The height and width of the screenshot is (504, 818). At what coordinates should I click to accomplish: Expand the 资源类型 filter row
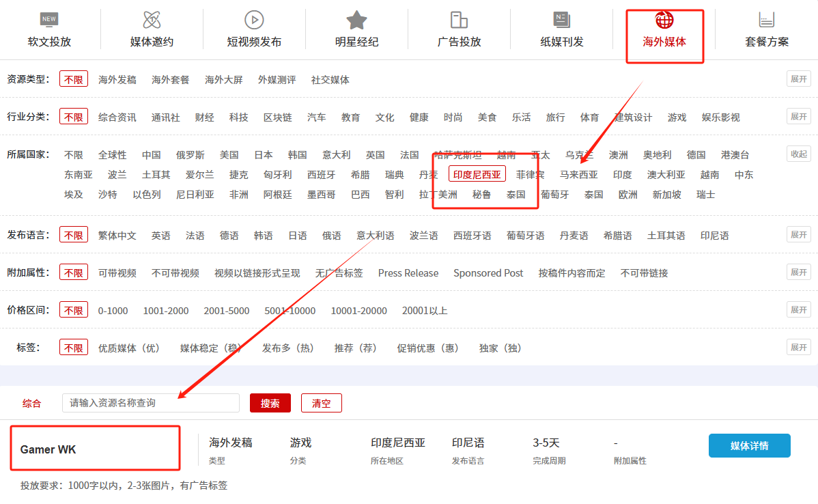[798, 79]
